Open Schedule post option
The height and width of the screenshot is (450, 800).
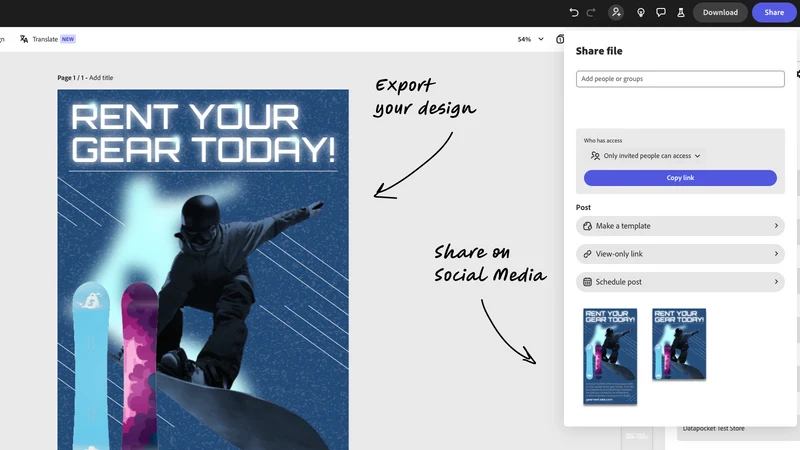680,282
